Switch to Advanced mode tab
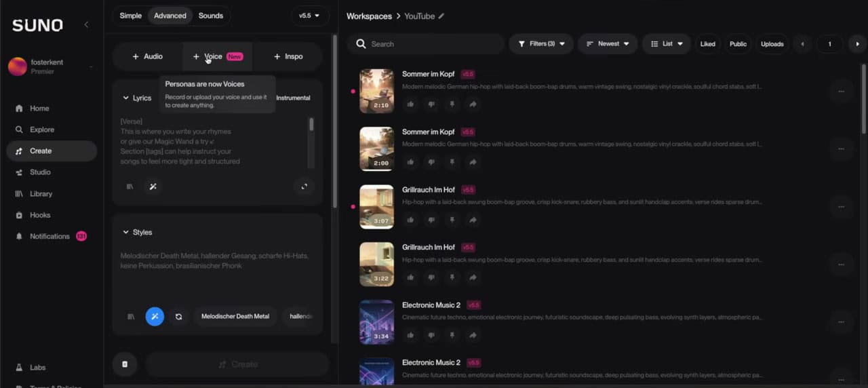The height and width of the screenshot is (388, 868). [170, 16]
